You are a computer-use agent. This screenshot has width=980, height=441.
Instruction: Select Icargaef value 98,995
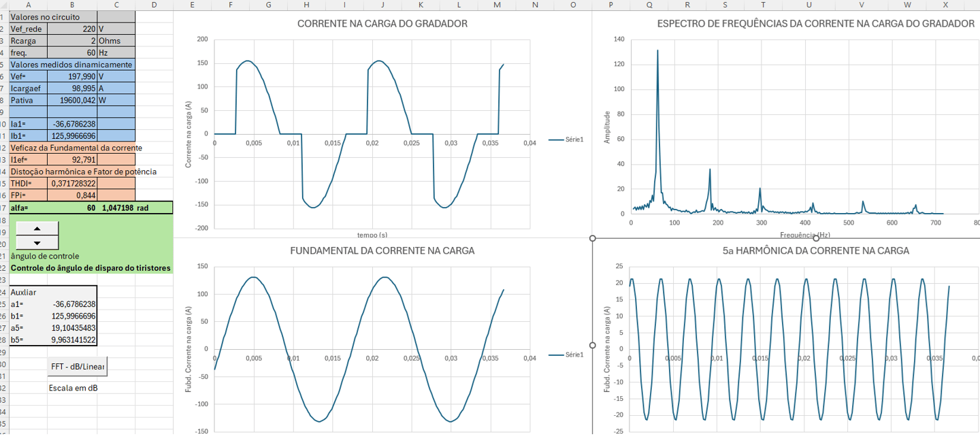click(72, 88)
